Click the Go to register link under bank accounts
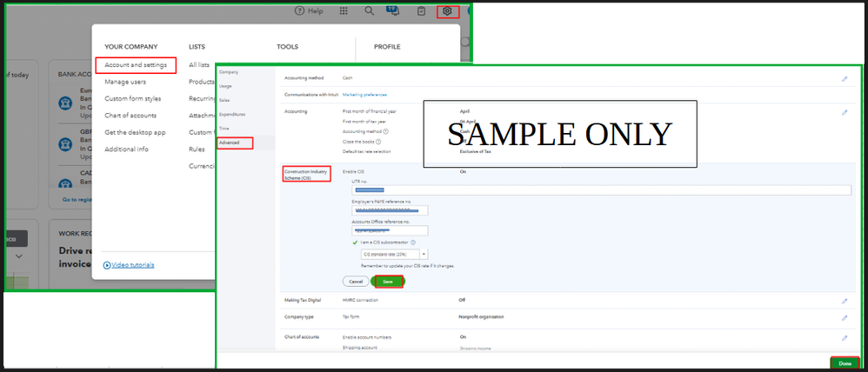 tap(77, 199)
